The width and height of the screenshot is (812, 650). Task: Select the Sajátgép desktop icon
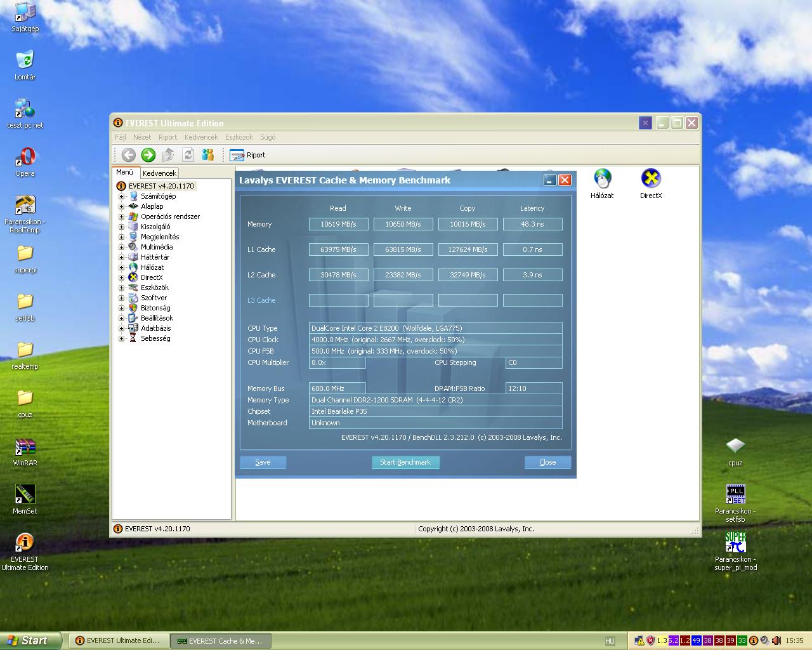pyautogui.click(x=25, y=17)
